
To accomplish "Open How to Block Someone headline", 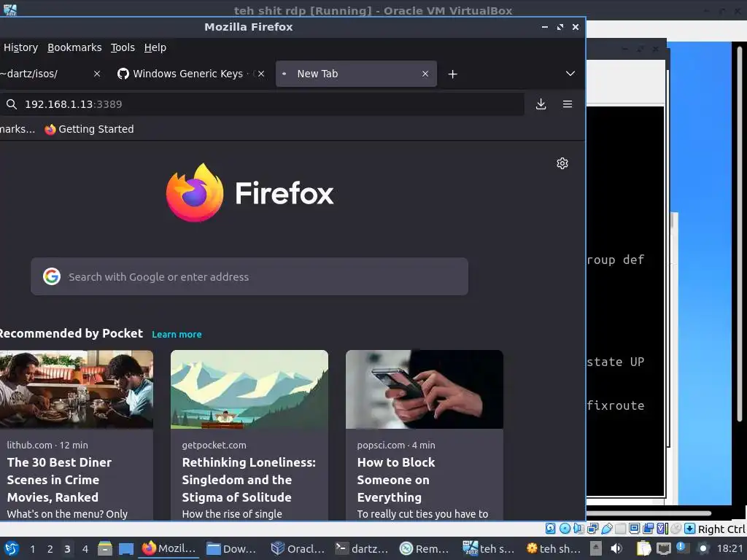I will coord(396,480).
